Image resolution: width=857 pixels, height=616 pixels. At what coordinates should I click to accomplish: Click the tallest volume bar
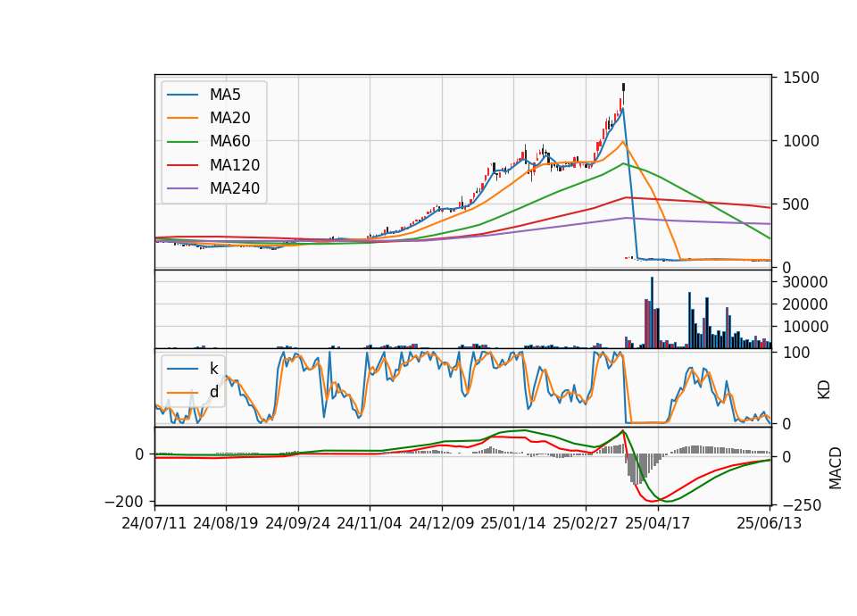click(652, 312)
